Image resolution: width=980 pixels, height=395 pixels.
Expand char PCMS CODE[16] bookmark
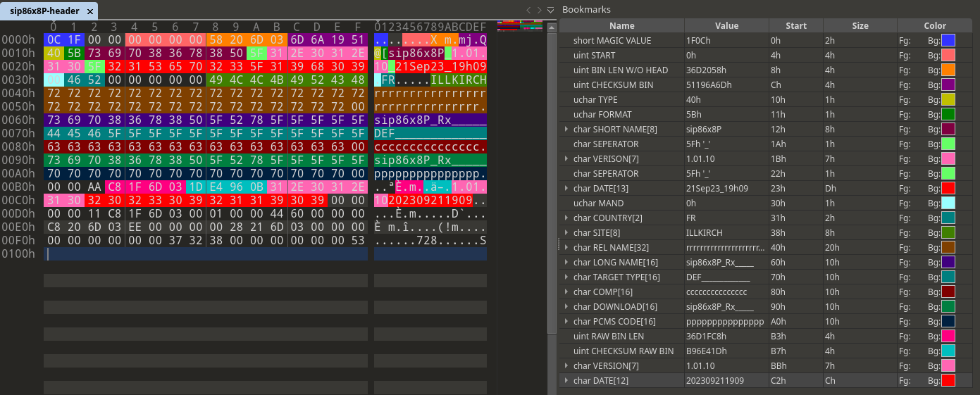(x=566, y=321)
